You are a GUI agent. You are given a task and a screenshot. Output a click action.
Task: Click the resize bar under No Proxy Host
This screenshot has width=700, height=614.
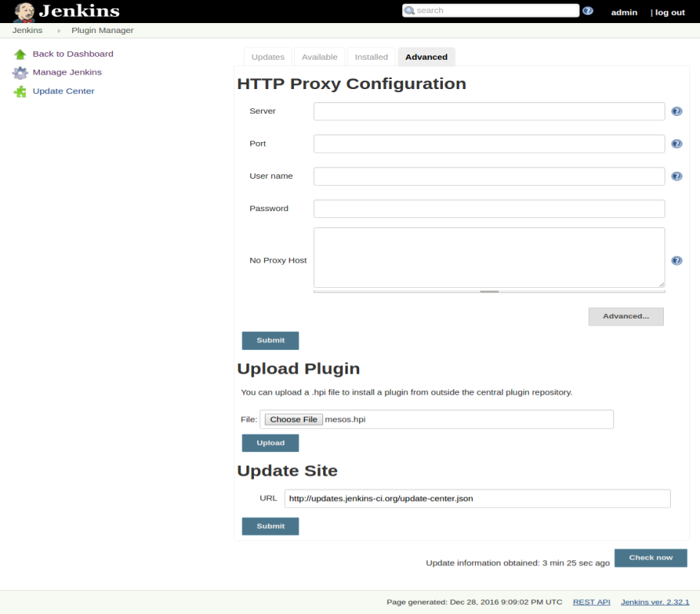(489, 292)
